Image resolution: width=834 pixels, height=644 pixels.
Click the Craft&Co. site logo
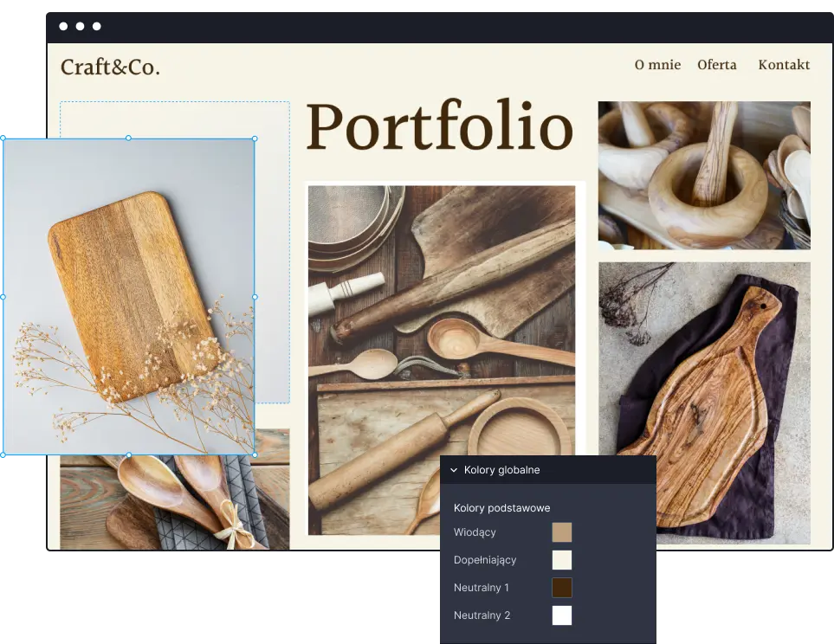tap(110, 67)
